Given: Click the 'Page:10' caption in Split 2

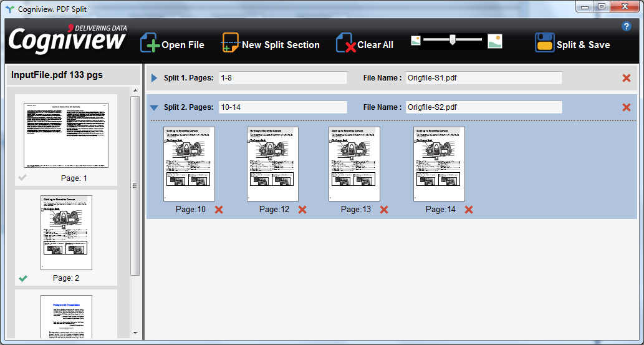Looking at the screenshot, I should [x=191, y=209].
